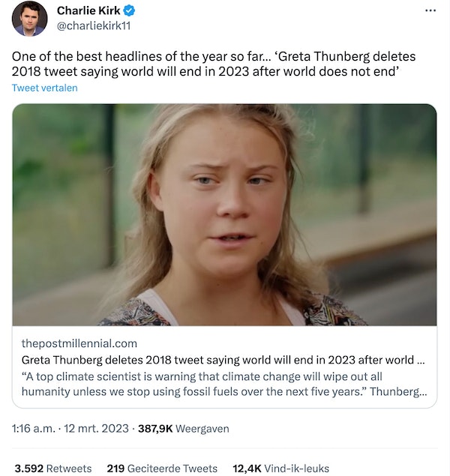450x476 pixels.
Task: Open the Greta Thunberg article image
Action: [224, 214]
